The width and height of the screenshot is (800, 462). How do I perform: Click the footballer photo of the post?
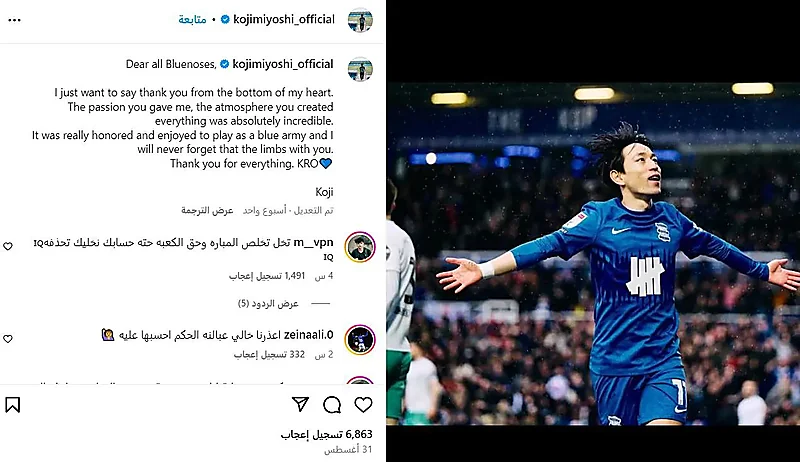593,253
